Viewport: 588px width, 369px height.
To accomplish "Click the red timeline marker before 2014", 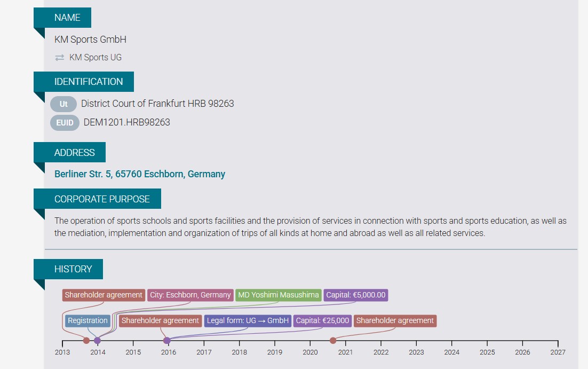I will (x=86, y=341).
